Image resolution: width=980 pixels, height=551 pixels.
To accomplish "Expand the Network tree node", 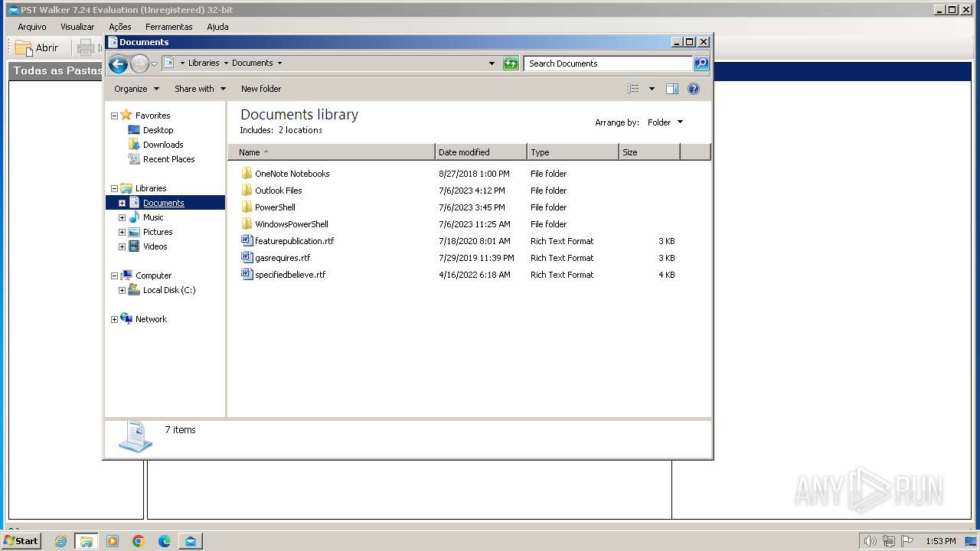I will tap(114, 320).
